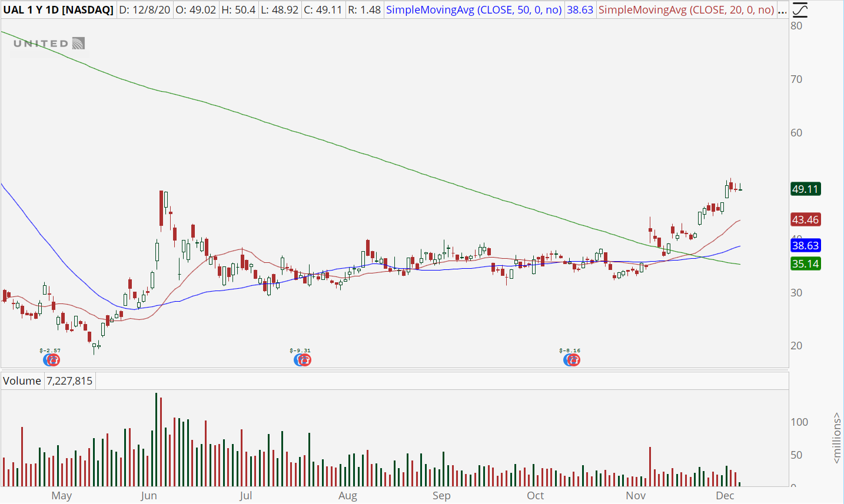Click the Volume study label
The image size is (844, 504).
tap(22, 381)
